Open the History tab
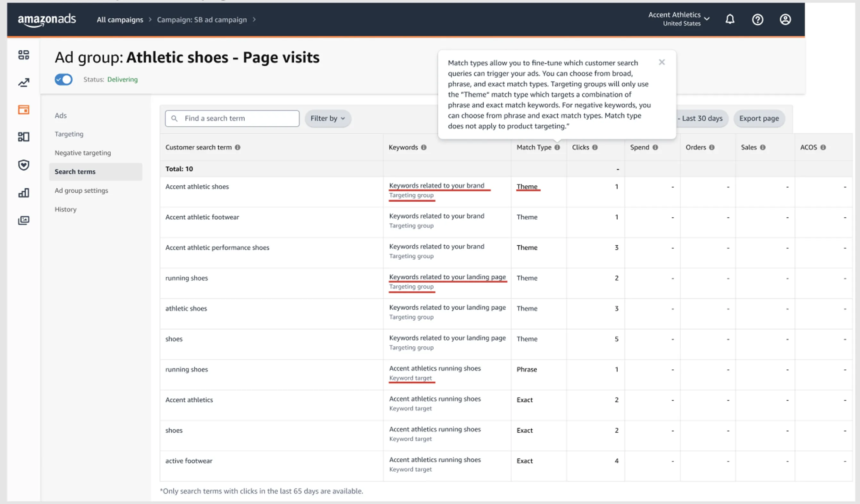This screenshot has height=504, width=860. point(65,209)
